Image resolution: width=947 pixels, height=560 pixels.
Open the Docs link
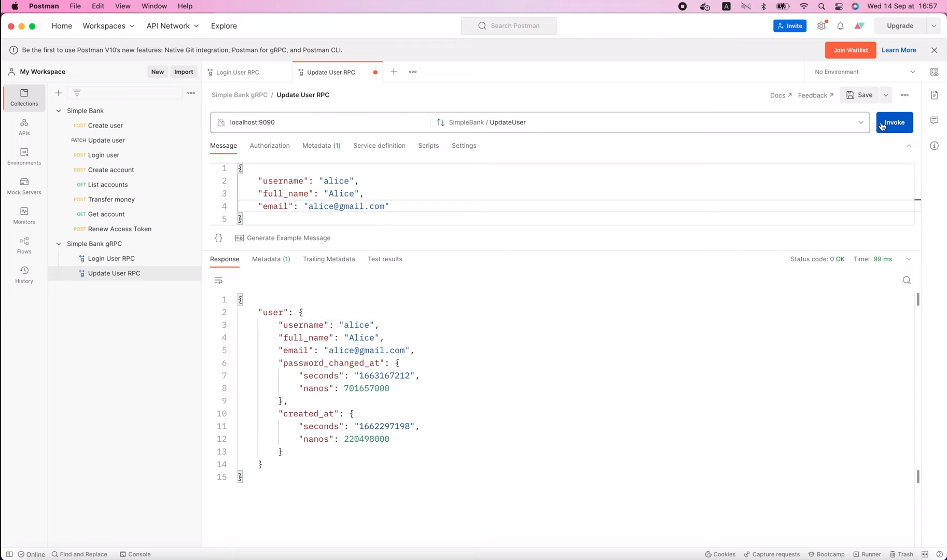click(x=781, y=95)
